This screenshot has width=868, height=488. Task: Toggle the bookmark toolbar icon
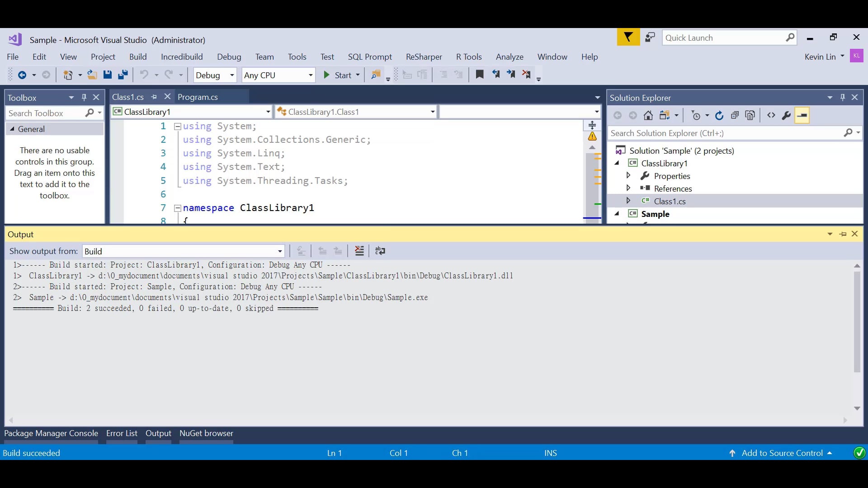click(x=480, y=75)
